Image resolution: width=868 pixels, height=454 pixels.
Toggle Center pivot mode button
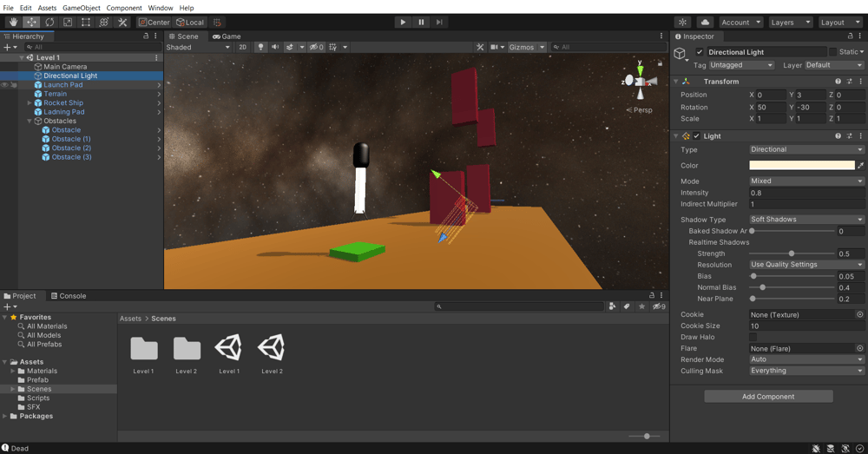point(155,23)
